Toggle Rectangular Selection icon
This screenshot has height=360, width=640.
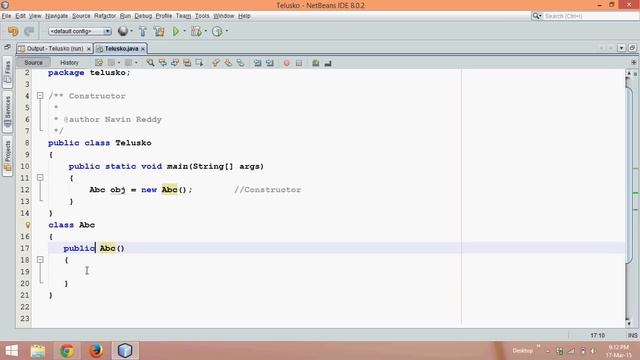[x=199, y=62]
